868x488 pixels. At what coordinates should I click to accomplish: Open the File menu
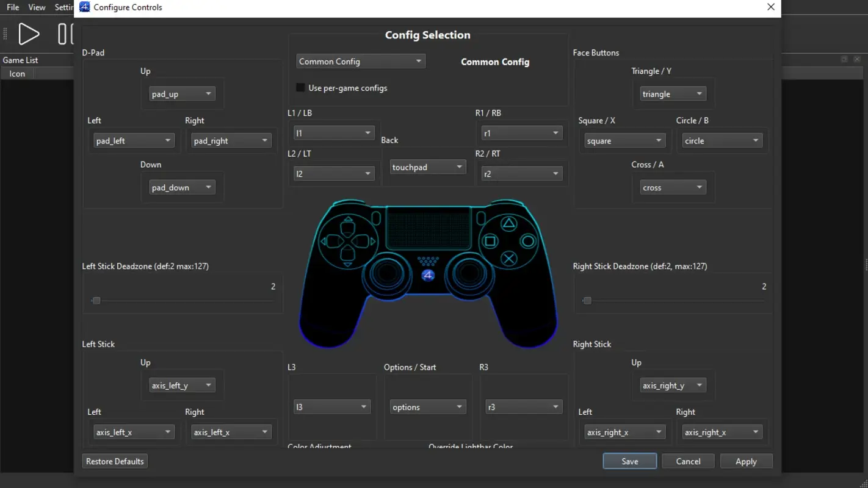[x=12, y=7]
